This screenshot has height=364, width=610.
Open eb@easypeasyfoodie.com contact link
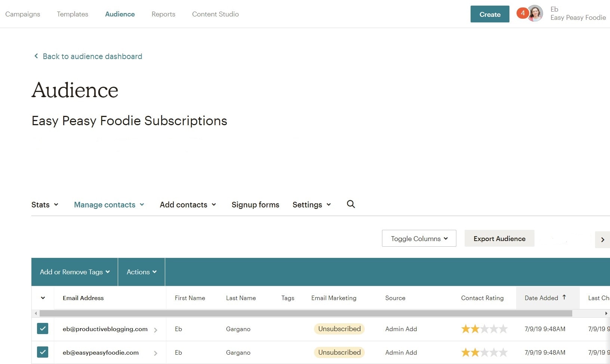101,352
